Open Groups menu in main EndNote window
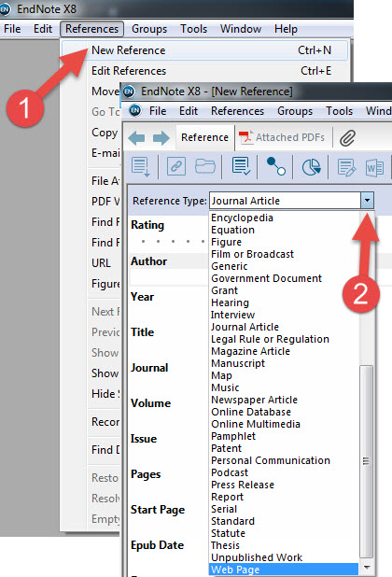This screenshot has height=577, width=392. tap(149, 29)
